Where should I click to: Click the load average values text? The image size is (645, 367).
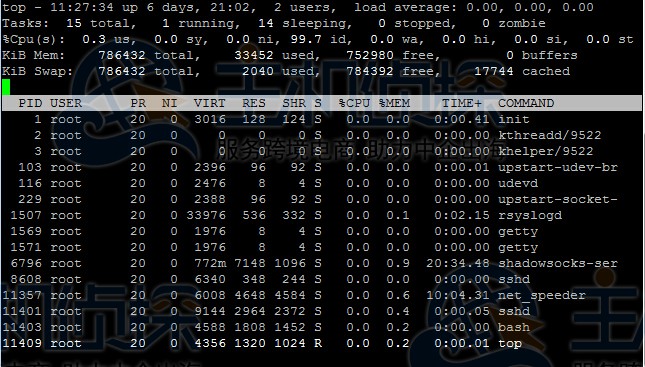530,7
